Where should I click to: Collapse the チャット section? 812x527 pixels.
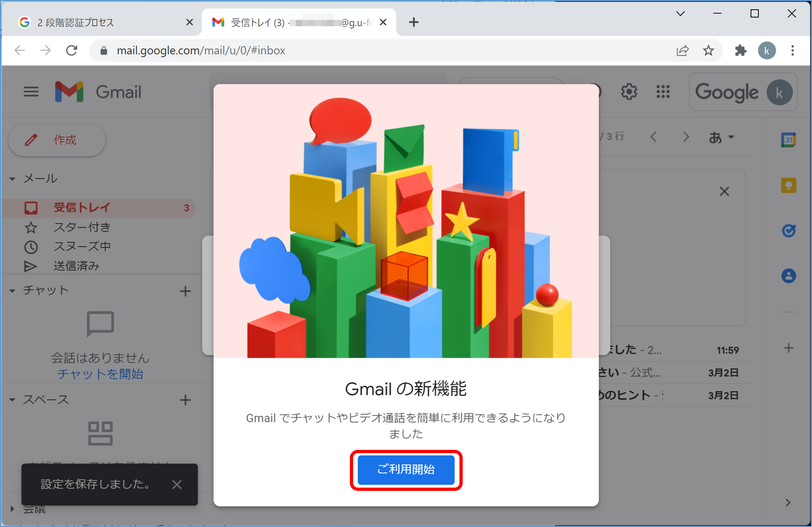click(12, 291)
